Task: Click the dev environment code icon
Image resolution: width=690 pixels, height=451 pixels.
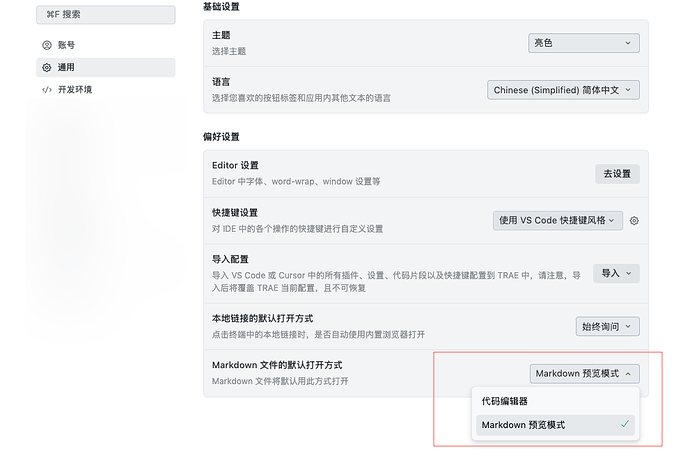Action: click(x=47, y=90)
